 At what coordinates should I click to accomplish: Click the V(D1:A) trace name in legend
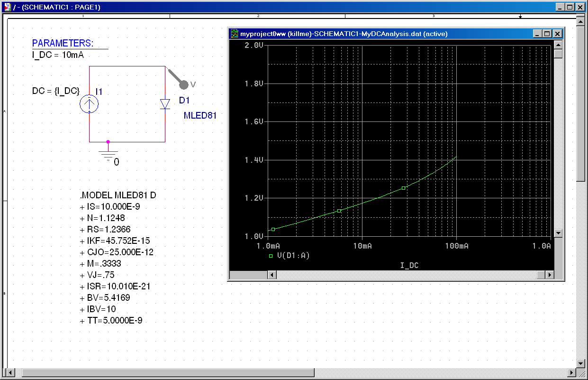click(x=293, y=256)
